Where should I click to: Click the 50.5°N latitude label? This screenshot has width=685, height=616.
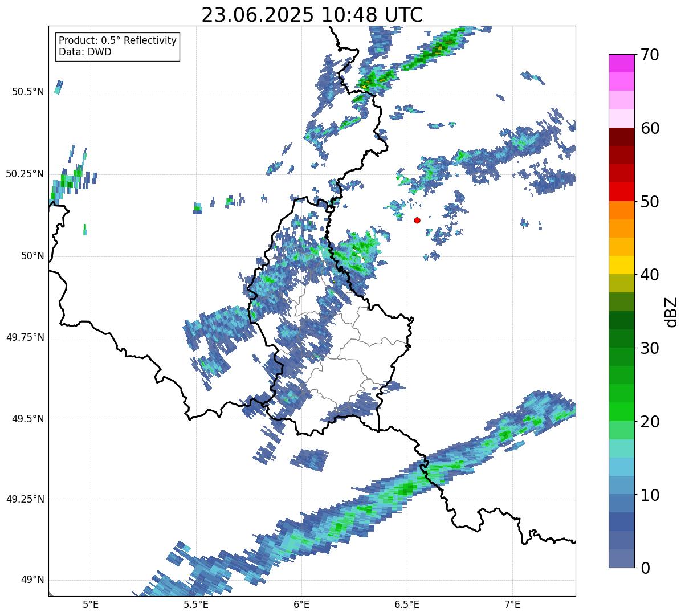(28, 92)
